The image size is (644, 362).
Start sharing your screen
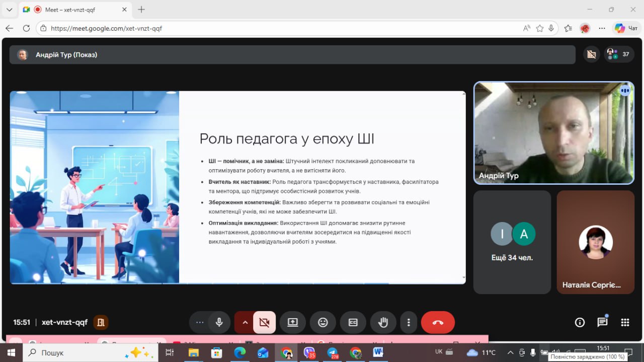pos(293,323)
